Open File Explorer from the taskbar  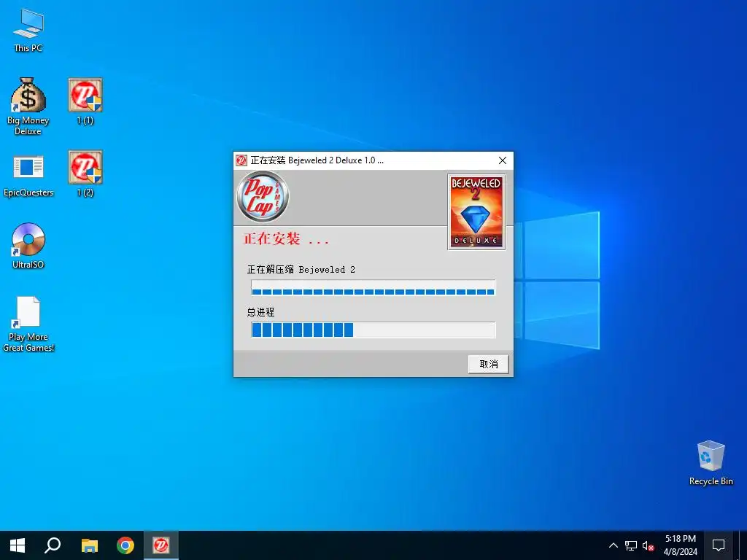click(89, 545)
